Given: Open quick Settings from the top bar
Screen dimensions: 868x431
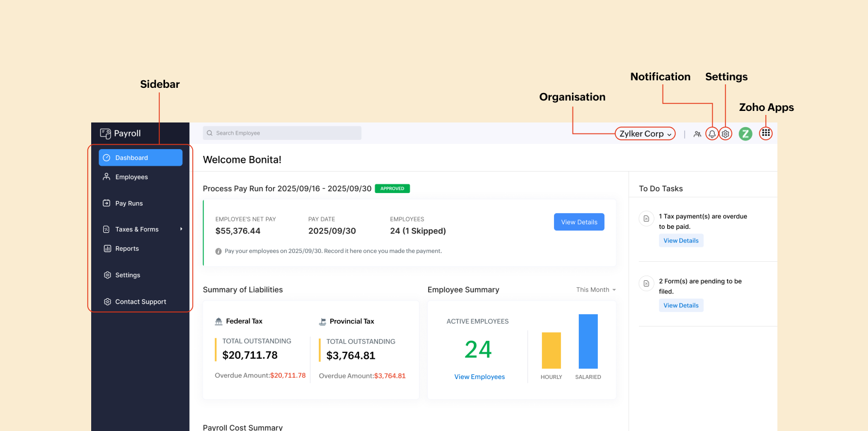Looking at the screenshot, I should tap(725, 133).
